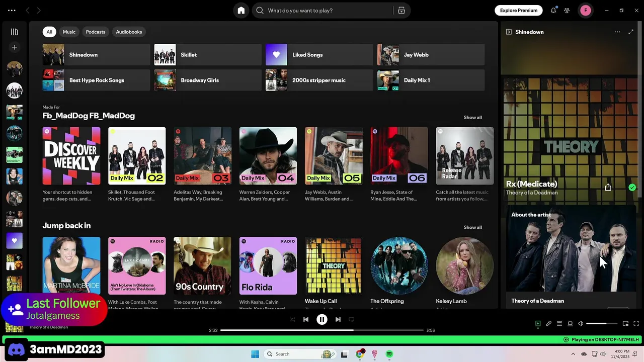Open the notifications bell (What's New)
The height and width of the screenshot is (362, 644).
tap(553, 10)
